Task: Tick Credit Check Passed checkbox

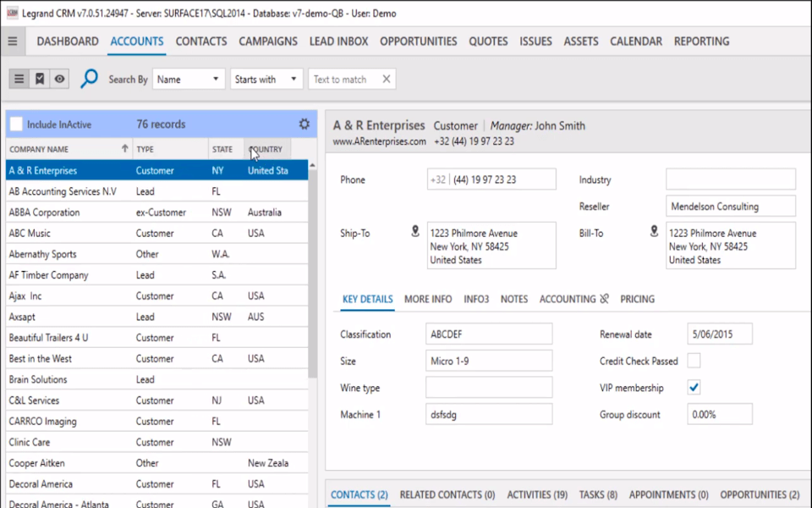Action: tap(694, 361)
